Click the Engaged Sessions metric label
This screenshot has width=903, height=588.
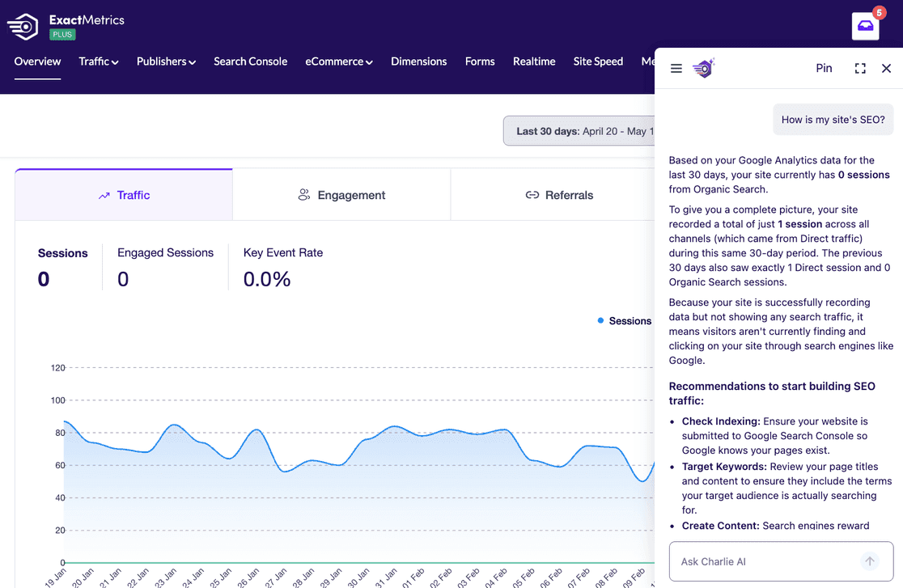tap(165, 253)
